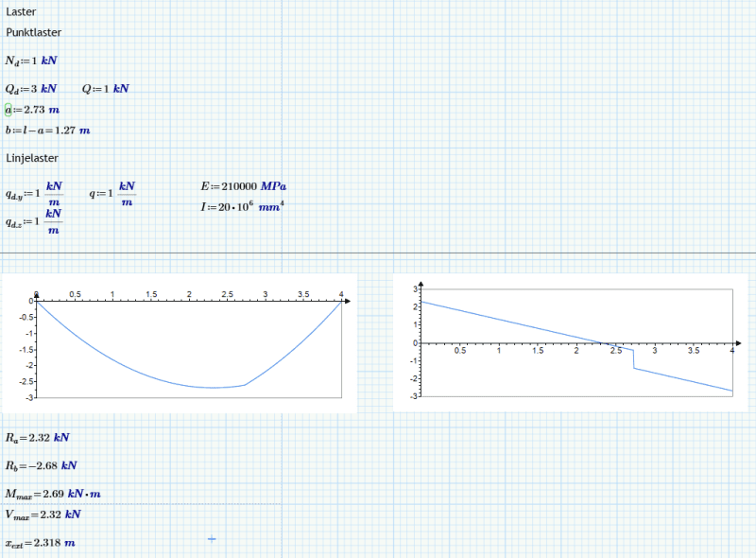Click the Nd := 1 kN definition
The image size is (756, 558).
pyautogui.click(x=31, y=61)
